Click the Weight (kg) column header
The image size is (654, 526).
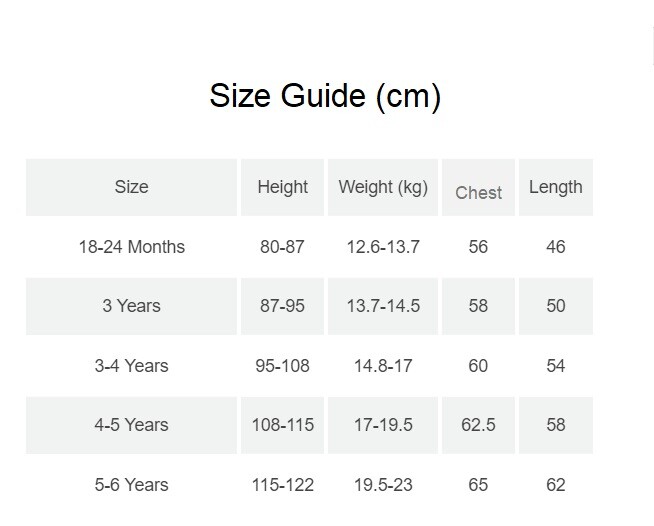point(383,187)
